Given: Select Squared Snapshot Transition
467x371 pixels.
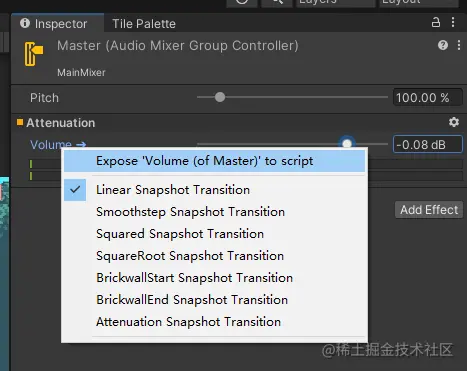Looking at the screenshot, I should pos(214,234).
